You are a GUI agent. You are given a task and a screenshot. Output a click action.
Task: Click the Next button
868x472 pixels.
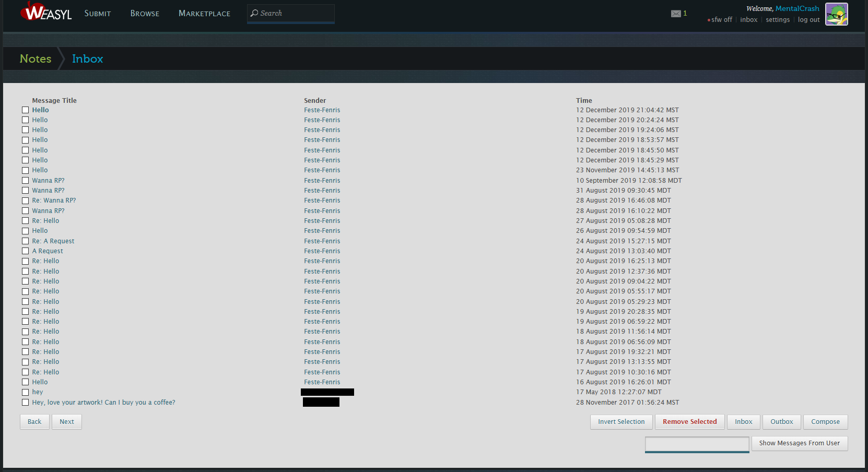[67, 422]
